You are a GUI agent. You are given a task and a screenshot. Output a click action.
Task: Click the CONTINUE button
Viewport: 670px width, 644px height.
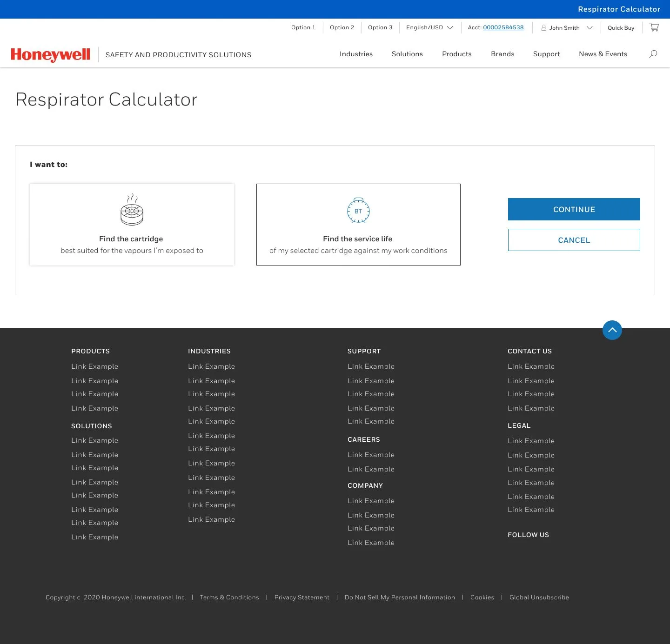[574, 209]
